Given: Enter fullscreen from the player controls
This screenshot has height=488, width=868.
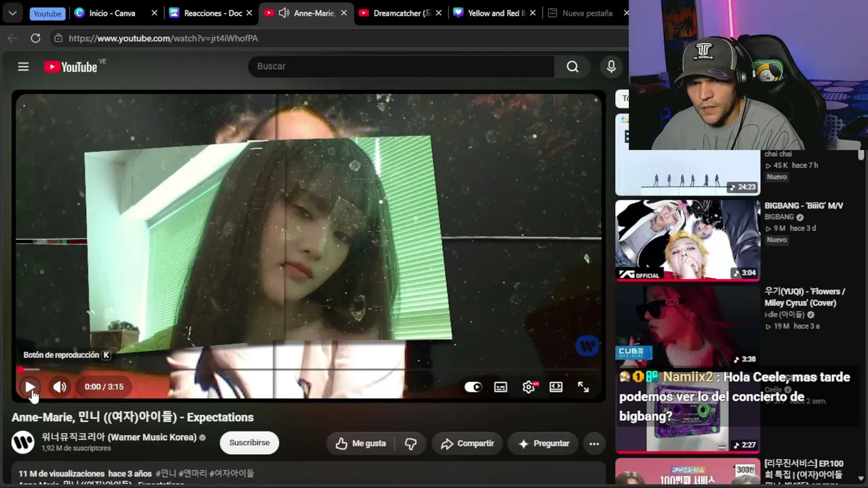Looking at the screenshot, I should click(x=583, y=387).
